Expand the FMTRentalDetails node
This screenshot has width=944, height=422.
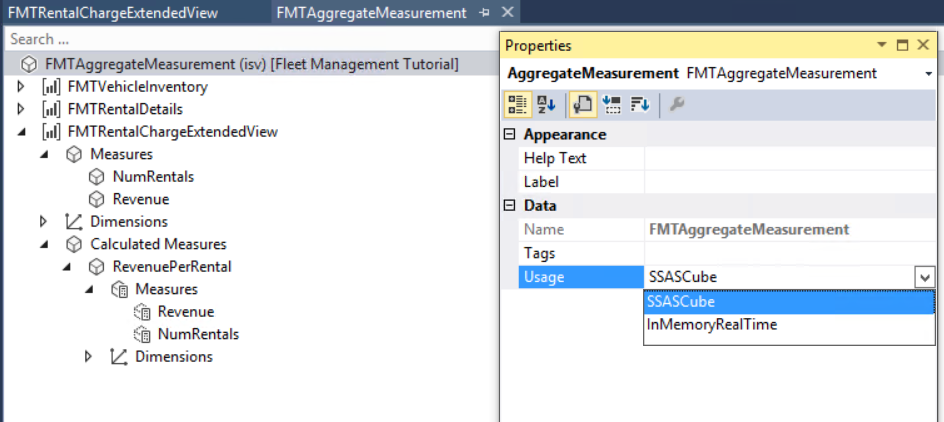22,109
